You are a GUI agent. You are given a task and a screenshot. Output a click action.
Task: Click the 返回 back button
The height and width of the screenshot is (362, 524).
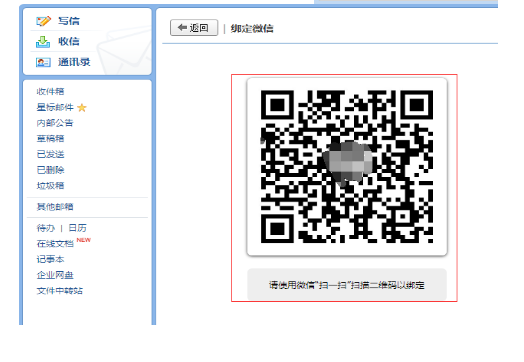(194, 28)
